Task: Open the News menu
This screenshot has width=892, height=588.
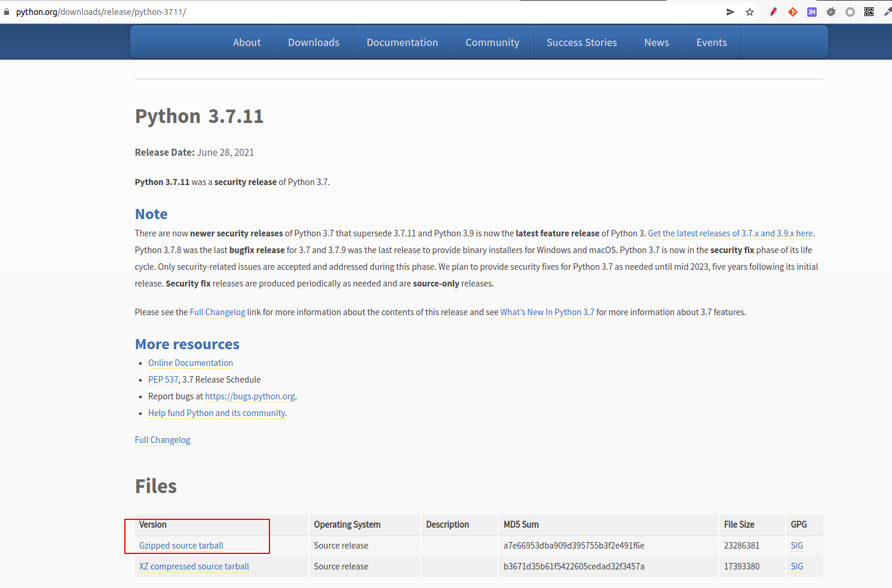Action: pyautogui.click(x=657, y=42)
